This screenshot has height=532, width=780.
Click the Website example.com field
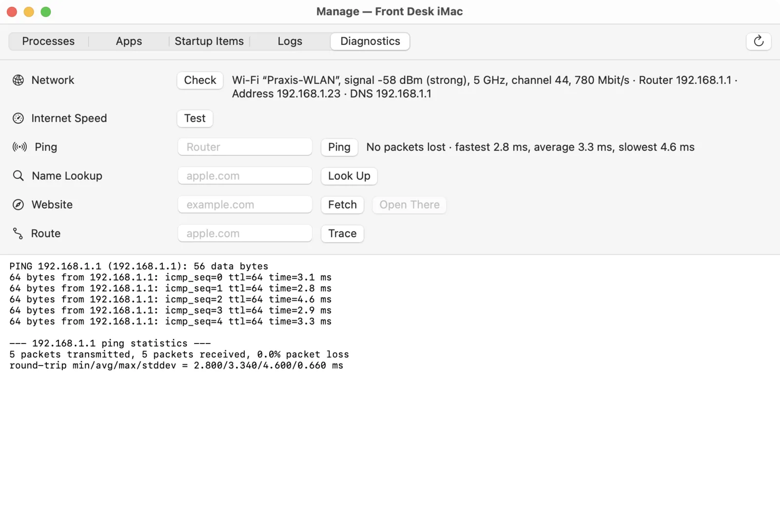click(245, 205)
